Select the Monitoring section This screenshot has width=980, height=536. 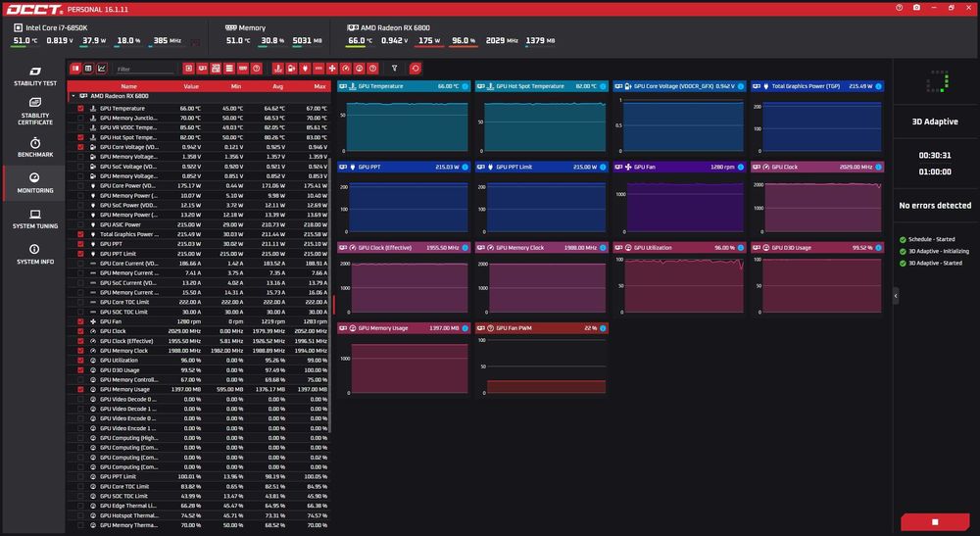click(x=35, y=183)
